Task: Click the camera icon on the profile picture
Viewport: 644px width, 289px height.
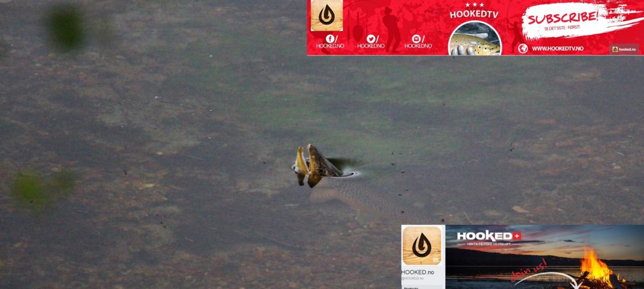Action: [436, 260]
